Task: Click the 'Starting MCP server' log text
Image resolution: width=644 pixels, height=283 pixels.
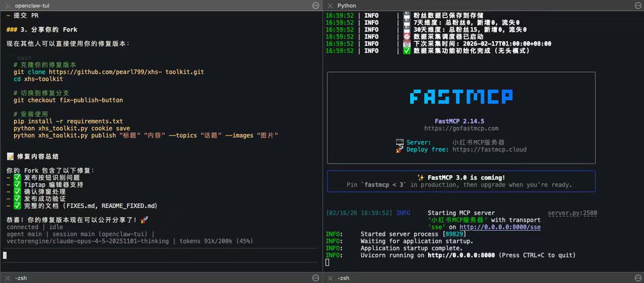Action: click(x=461, y=213)
